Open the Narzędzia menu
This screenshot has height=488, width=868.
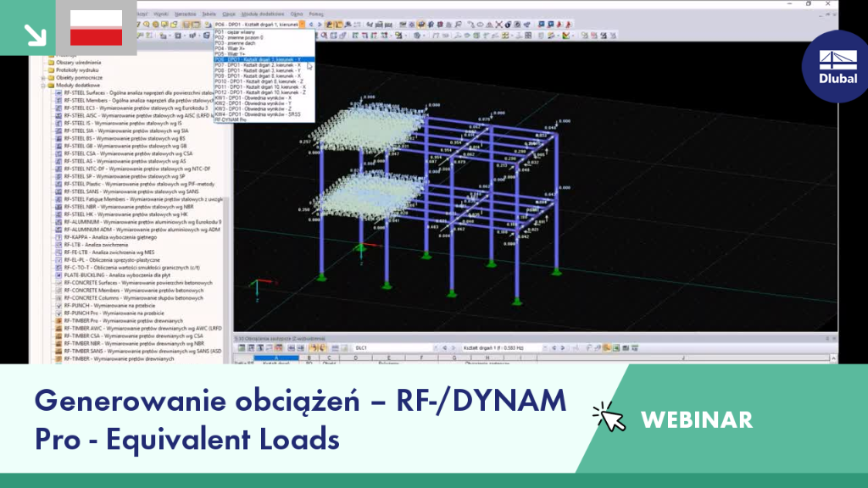(x=185, y=14)
